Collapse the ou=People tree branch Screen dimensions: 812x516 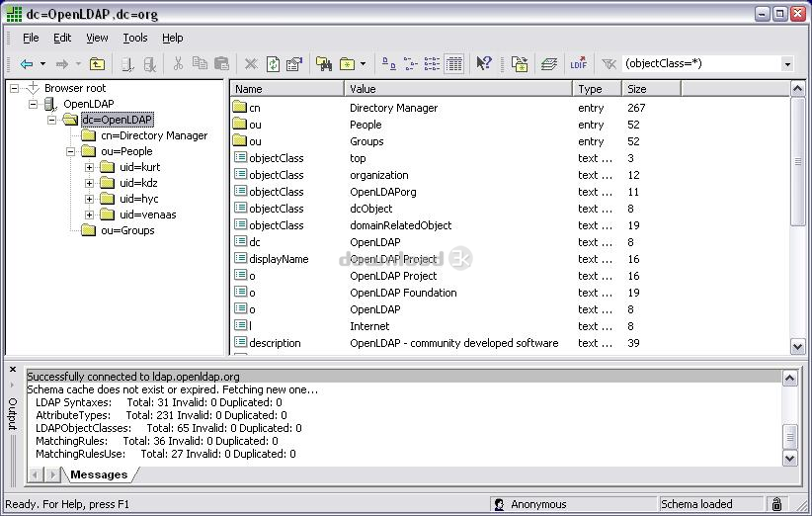coord(70,151)
